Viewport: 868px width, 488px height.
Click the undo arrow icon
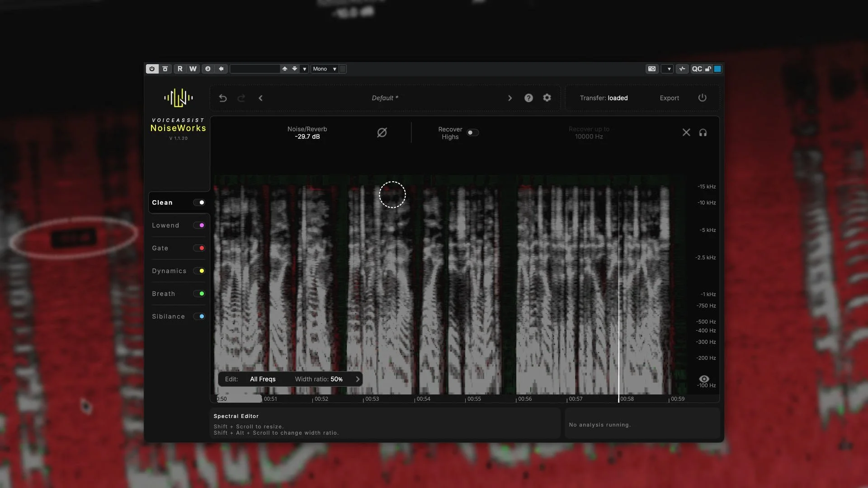click(222, 98)
